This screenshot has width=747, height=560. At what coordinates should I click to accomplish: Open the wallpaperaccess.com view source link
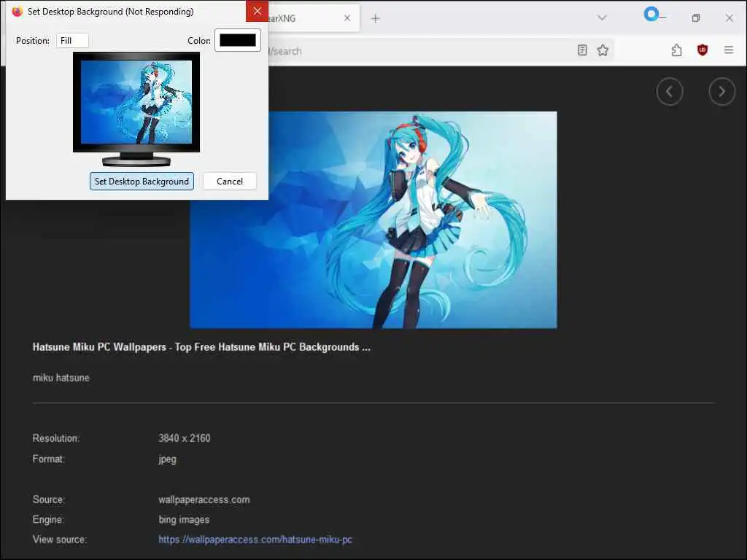[255, 540]
